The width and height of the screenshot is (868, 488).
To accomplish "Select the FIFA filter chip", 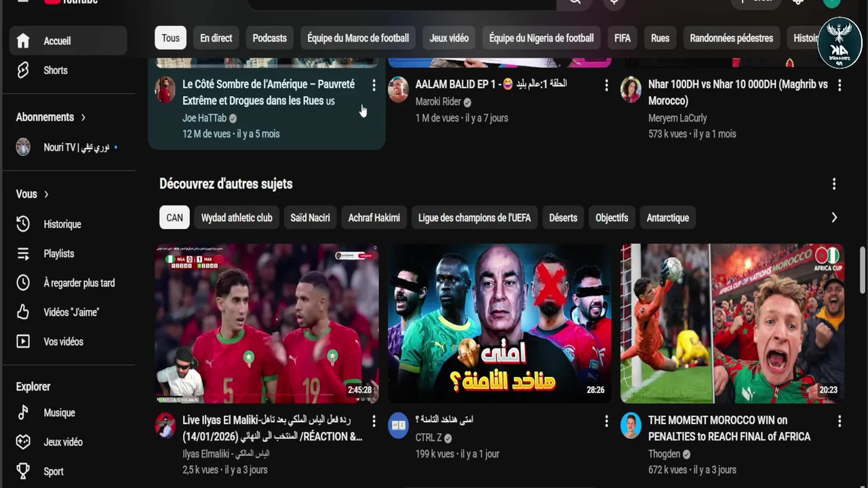I will pos(623,38).
